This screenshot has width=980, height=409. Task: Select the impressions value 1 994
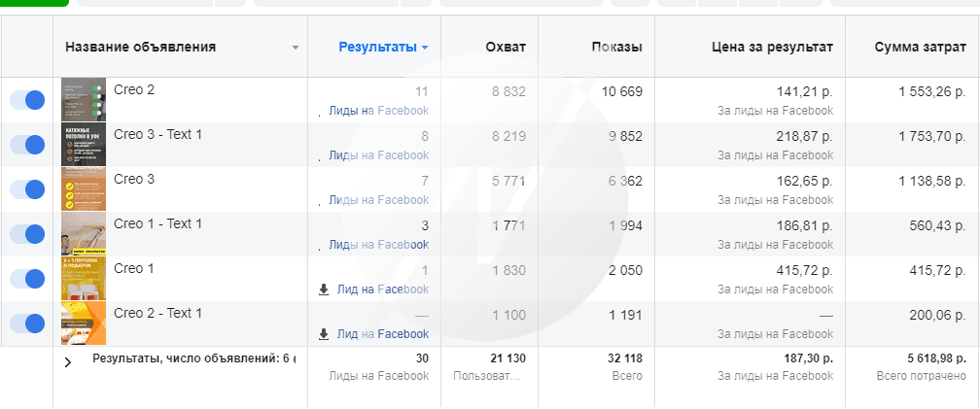(626, 226)
